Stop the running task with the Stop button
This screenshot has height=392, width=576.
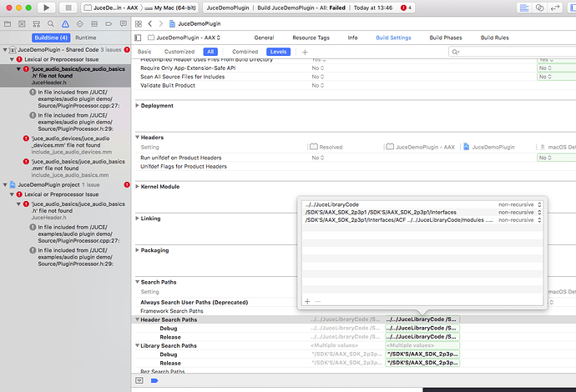(x=68, y=8)
